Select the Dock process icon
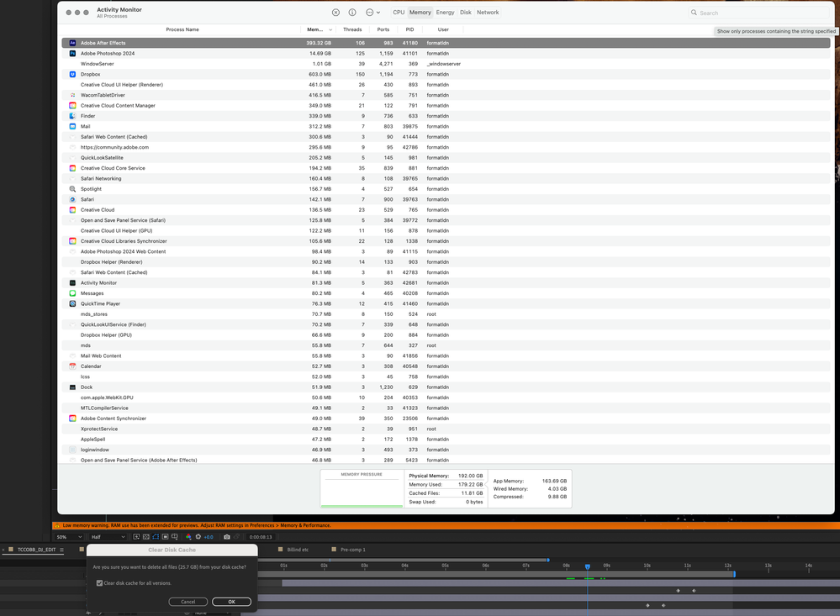The image size is (840, 616). click(72, 387)
